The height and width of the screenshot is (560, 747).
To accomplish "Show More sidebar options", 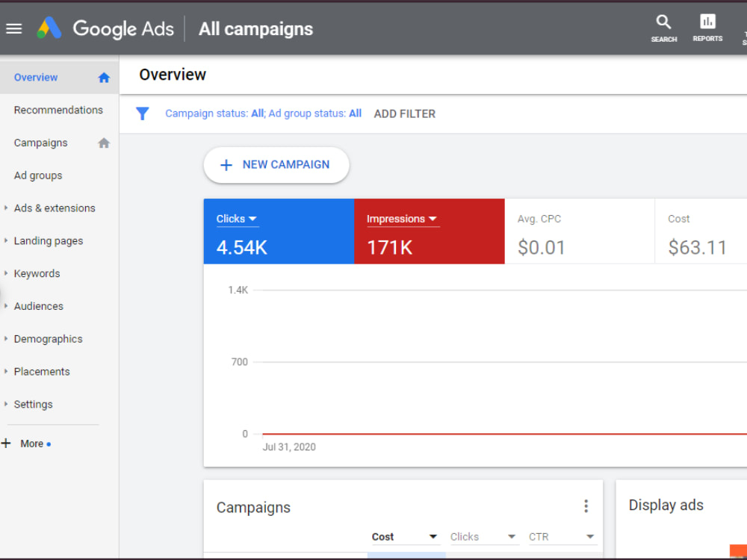I will (32, 444).
